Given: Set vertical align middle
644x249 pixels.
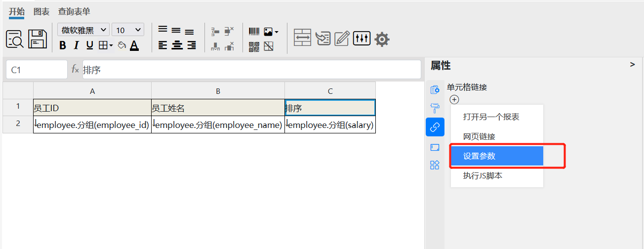Looking at the screenshot, I should click(176, 30).
